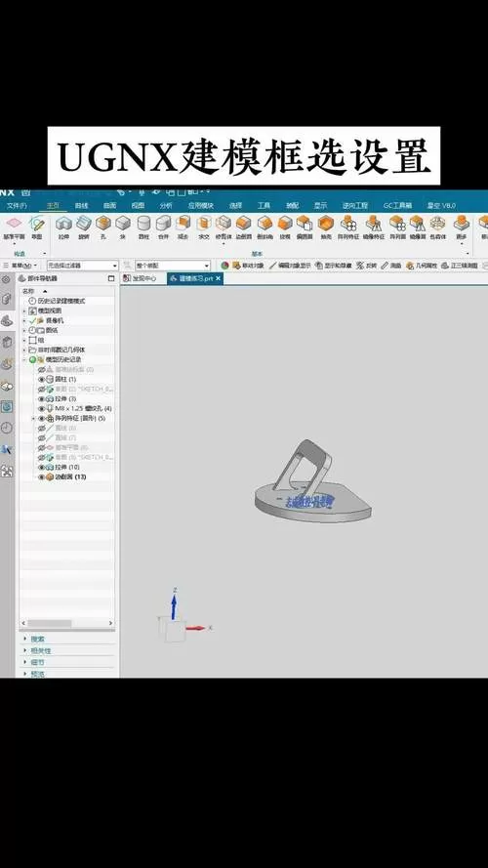The image size is (488, 868).
Task: Toggle visibility eye of 边倒圆 (13)
Action: 42,476
